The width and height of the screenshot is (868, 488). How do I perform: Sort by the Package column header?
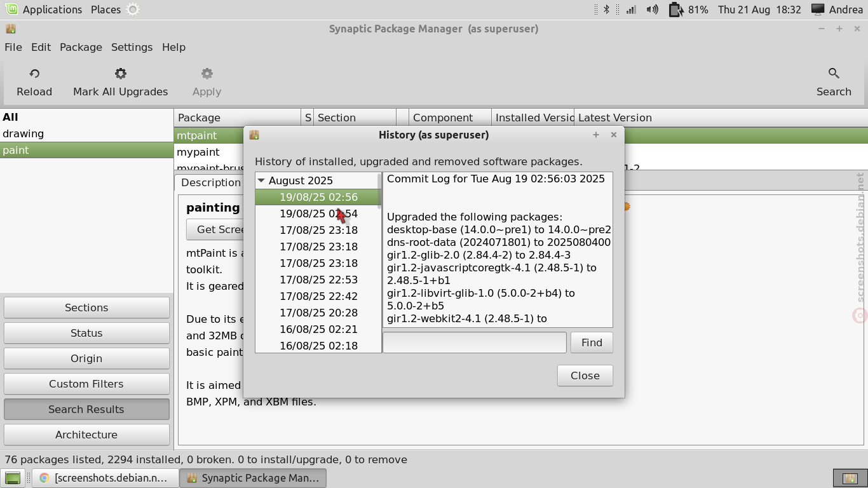click(237, 118)
